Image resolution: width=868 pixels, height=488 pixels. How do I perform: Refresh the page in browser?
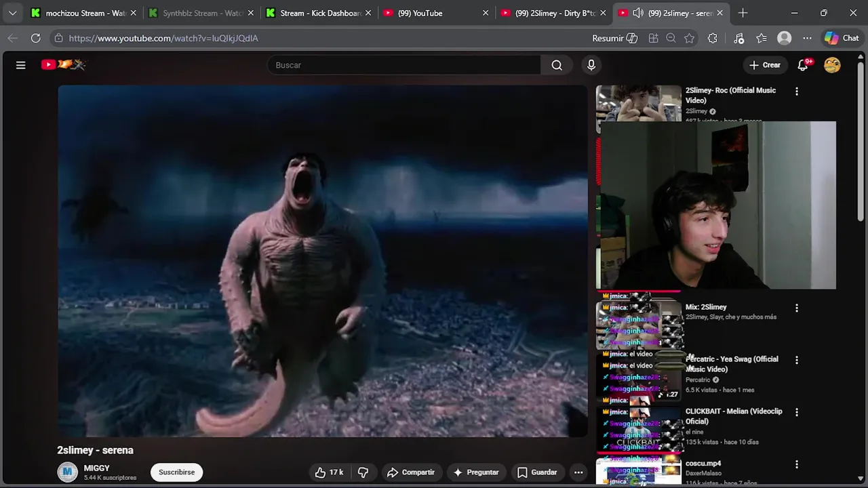point(36,38)
